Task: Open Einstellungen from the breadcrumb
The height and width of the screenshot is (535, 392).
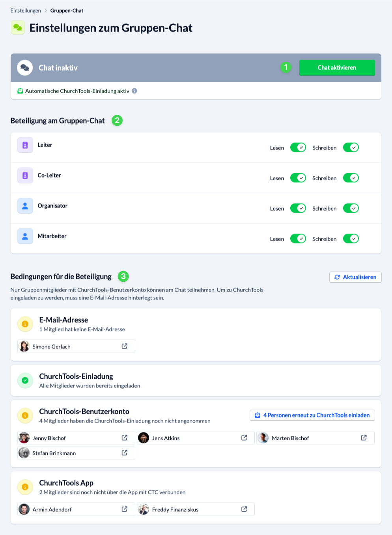Action: pyautogui.click(x=25, y=11)
